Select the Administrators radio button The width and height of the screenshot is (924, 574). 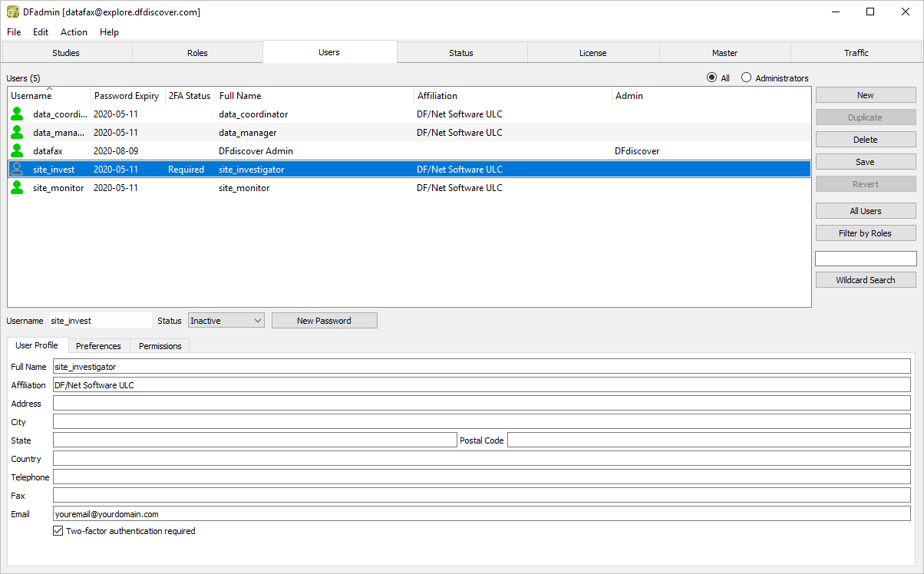[x=746, y=78]
